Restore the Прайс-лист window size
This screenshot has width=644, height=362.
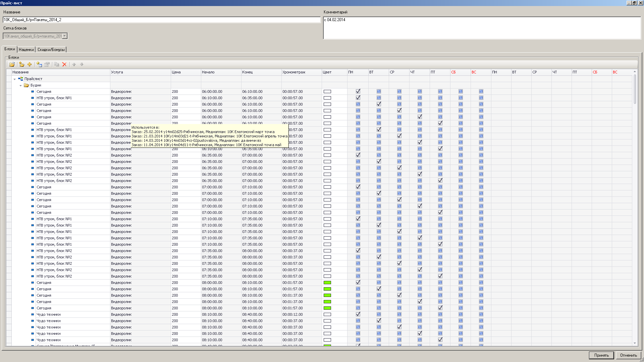[x=634, y=3]
